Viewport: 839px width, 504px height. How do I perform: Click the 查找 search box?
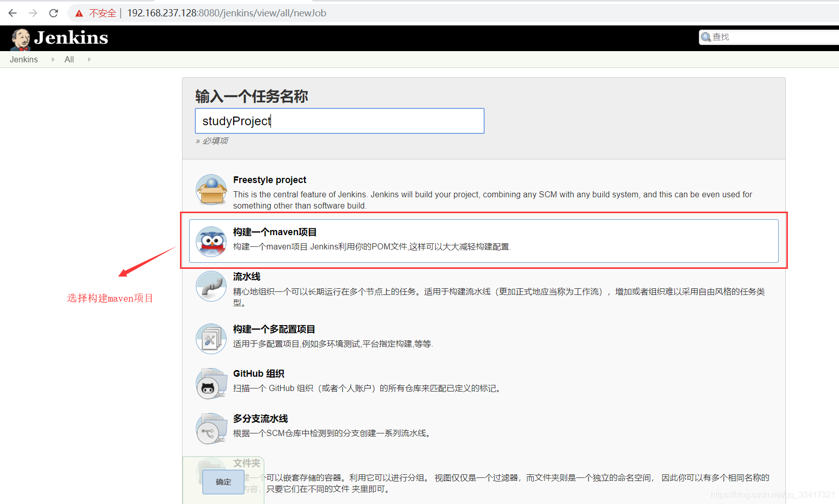pyautogui.click(x=769, y=37)
